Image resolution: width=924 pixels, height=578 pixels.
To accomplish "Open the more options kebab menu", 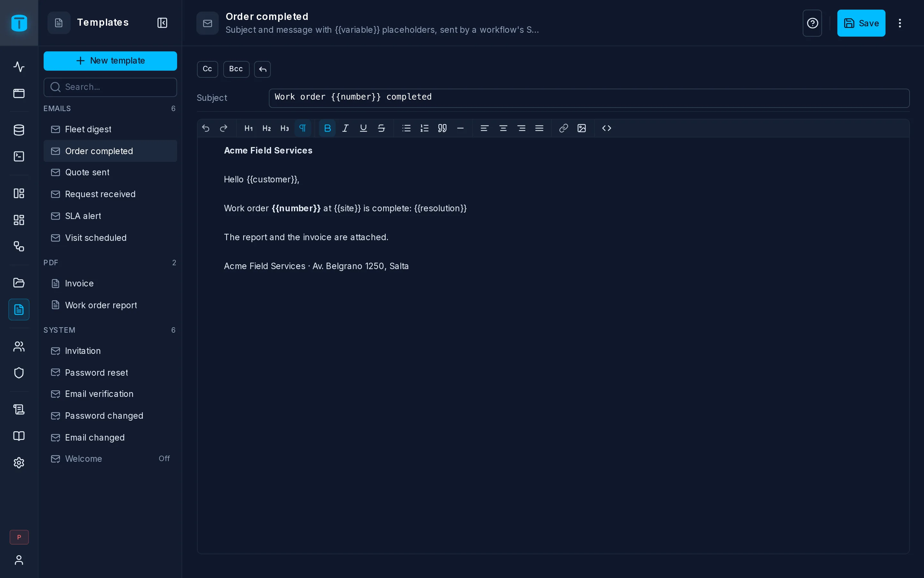I will pos(900,23).
